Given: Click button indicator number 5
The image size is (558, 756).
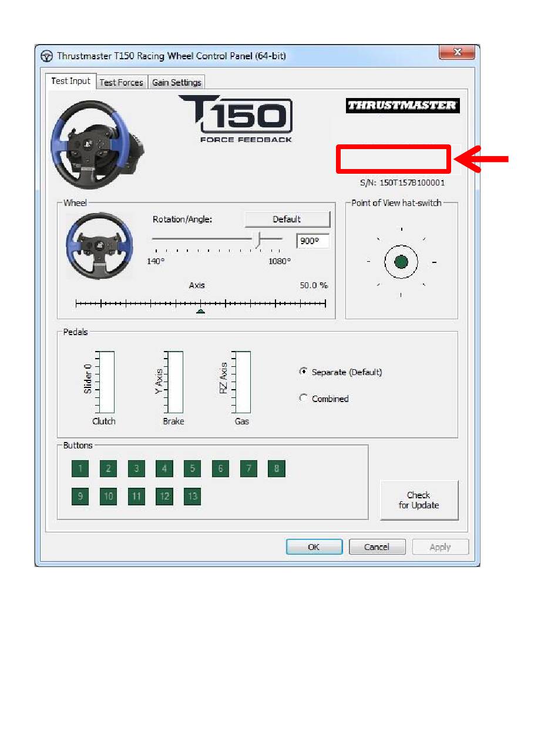Looking at the screenshot, I should click(192, 468).
